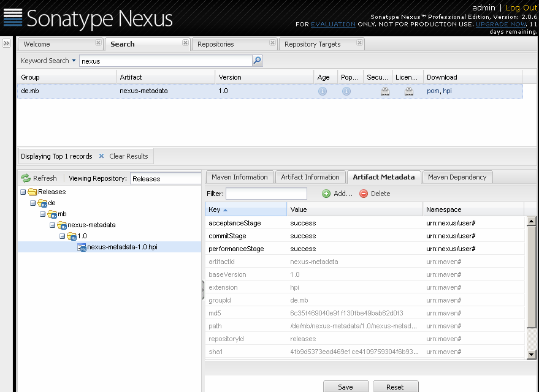Click the metadata scrollbar down arrow

(x=532, y=355)
